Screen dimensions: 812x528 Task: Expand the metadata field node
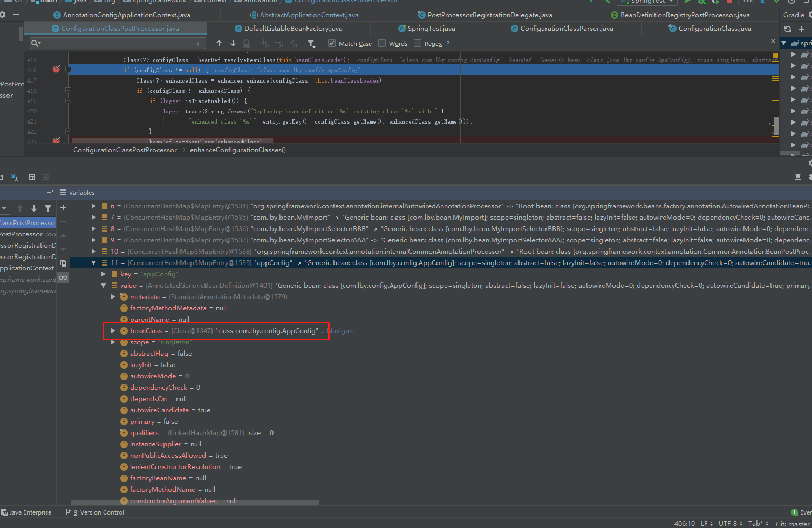(113, 297)
